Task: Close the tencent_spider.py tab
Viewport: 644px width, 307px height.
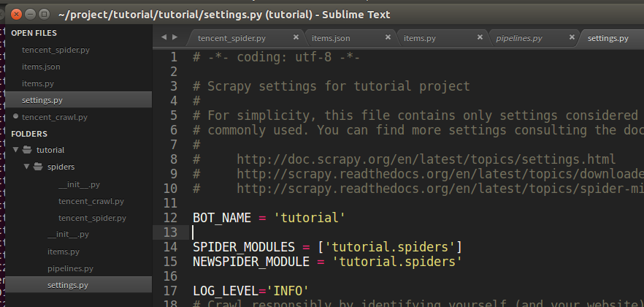Action: [296, 38]
